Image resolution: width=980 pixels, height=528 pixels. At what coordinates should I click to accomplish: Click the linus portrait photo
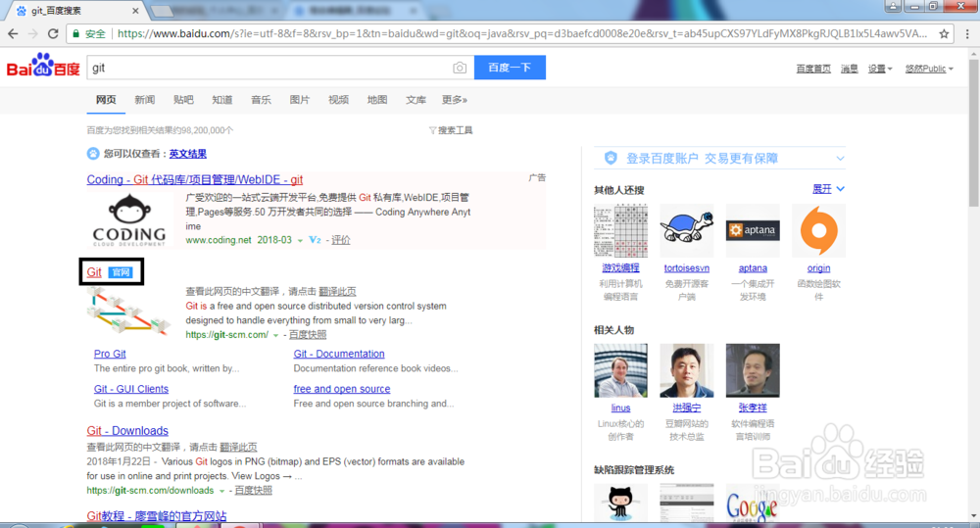click(x=620, y=370)
